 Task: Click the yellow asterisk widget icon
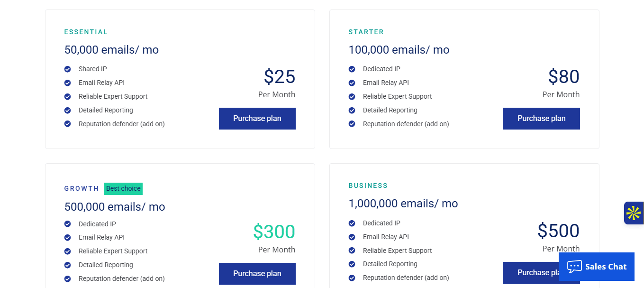click(x=634, y=213)
